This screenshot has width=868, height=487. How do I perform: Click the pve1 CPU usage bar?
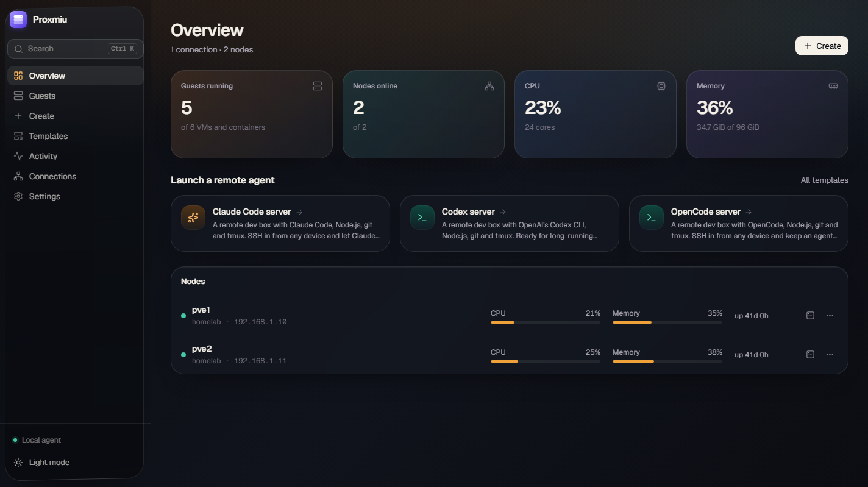click(x=546, y=322)
